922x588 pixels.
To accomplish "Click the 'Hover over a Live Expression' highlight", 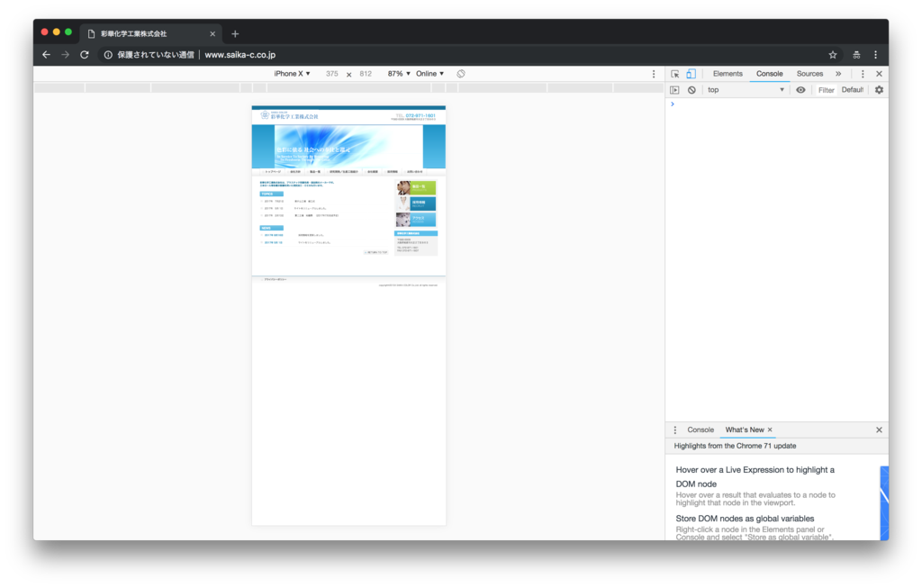I will [x=755, y=477].
